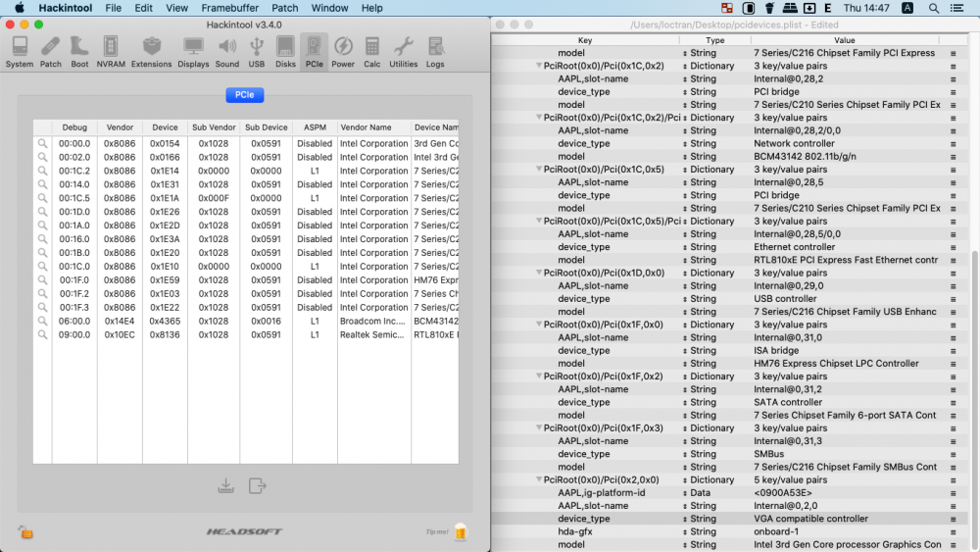Open the Extensions toolbar section

point(151,52)
